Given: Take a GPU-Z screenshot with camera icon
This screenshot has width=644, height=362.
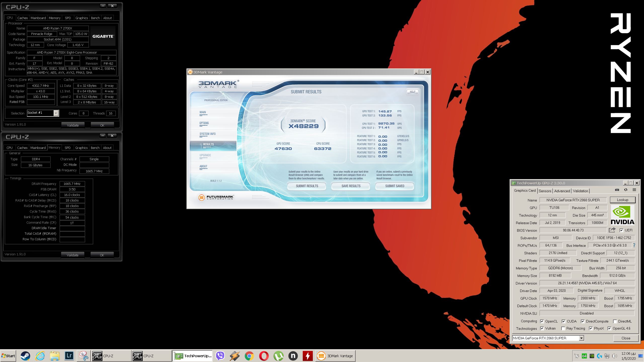Looking at the screenshot, I should (x=617, y=190).
